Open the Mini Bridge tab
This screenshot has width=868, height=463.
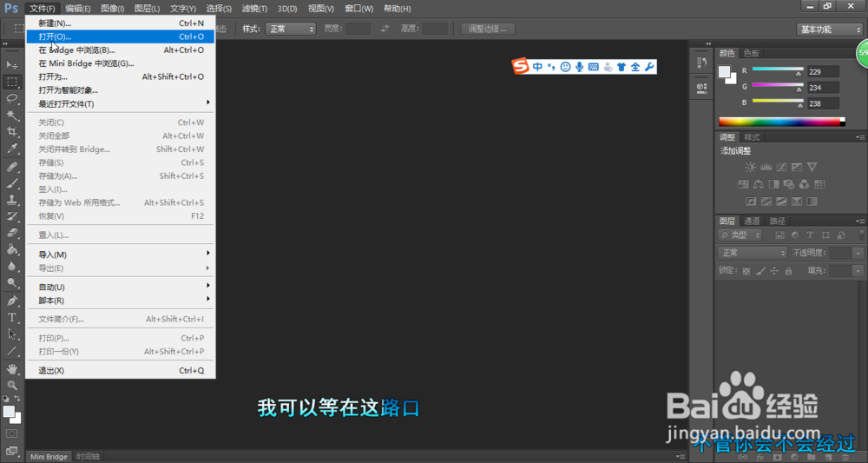click(x=49, y=456)
